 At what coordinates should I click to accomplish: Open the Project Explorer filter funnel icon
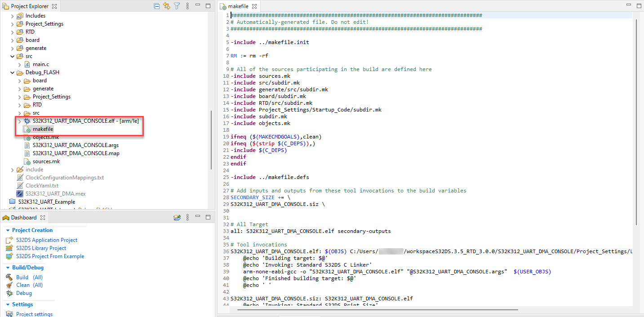pos(177,6)
